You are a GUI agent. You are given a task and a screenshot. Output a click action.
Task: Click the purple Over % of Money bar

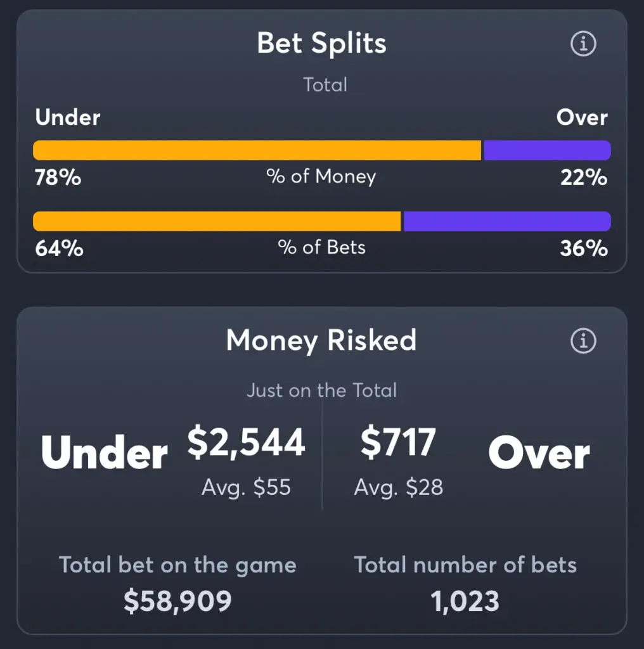click(x=548, y=150)
